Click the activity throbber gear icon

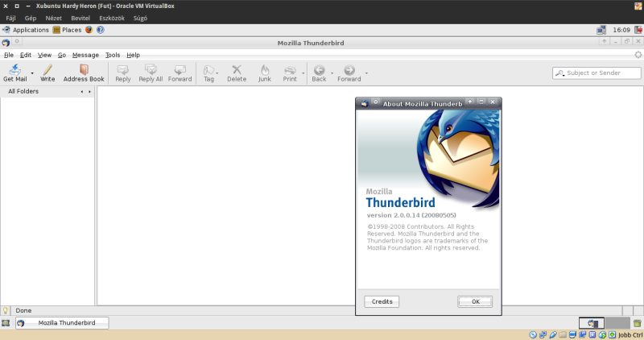pyautogui.click(x=638, y=55)
